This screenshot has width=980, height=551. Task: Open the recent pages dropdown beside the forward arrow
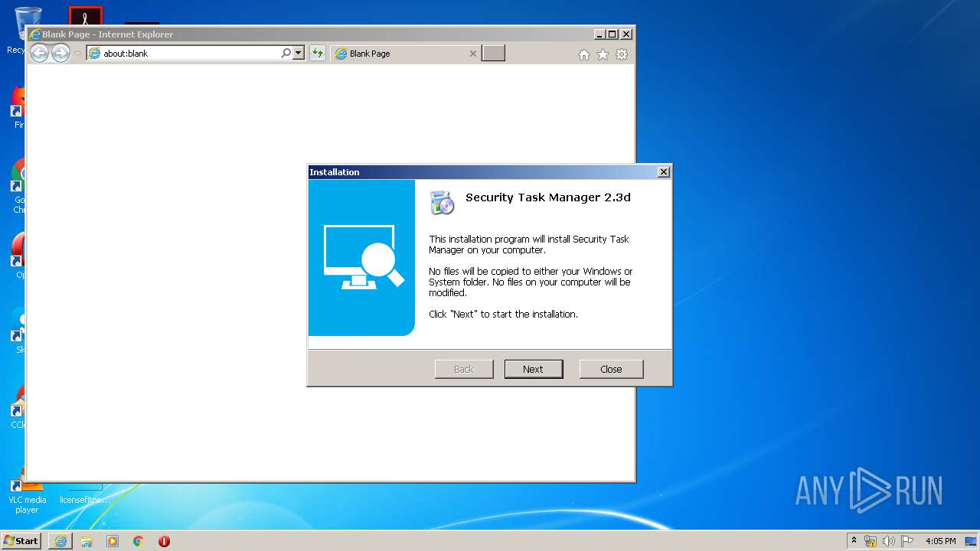77,54
